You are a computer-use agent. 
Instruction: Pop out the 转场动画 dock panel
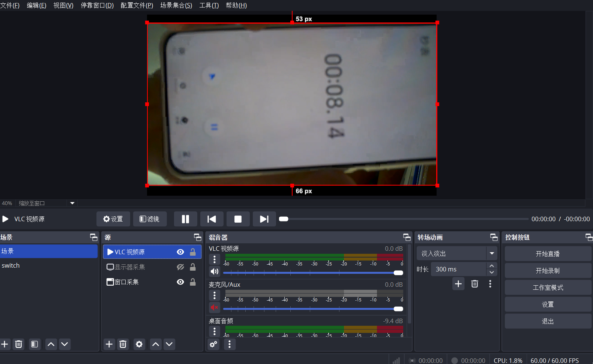[x=494, y=237]
